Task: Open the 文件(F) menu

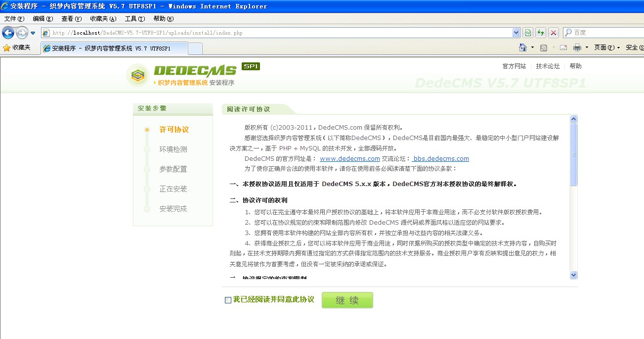Action: tap(14, 19)
